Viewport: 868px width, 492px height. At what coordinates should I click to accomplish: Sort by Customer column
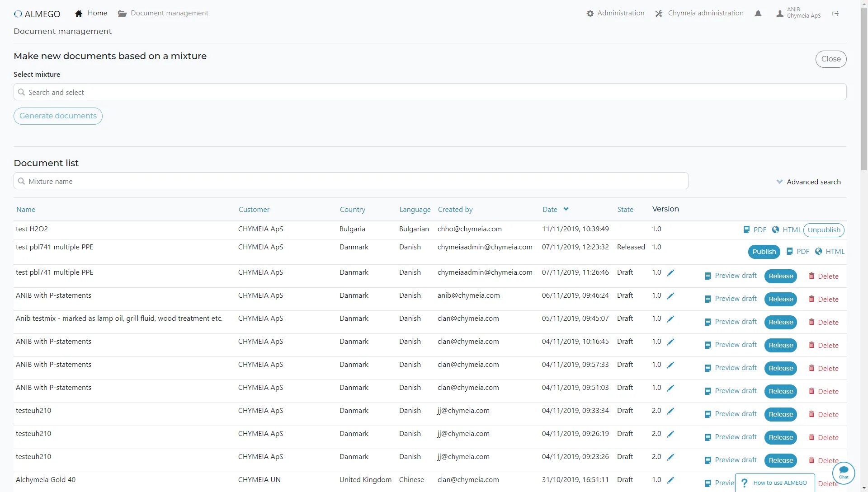254,210
